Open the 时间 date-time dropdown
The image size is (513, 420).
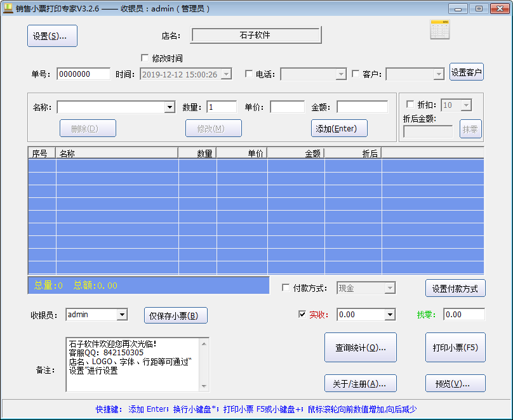pos(226,74)
